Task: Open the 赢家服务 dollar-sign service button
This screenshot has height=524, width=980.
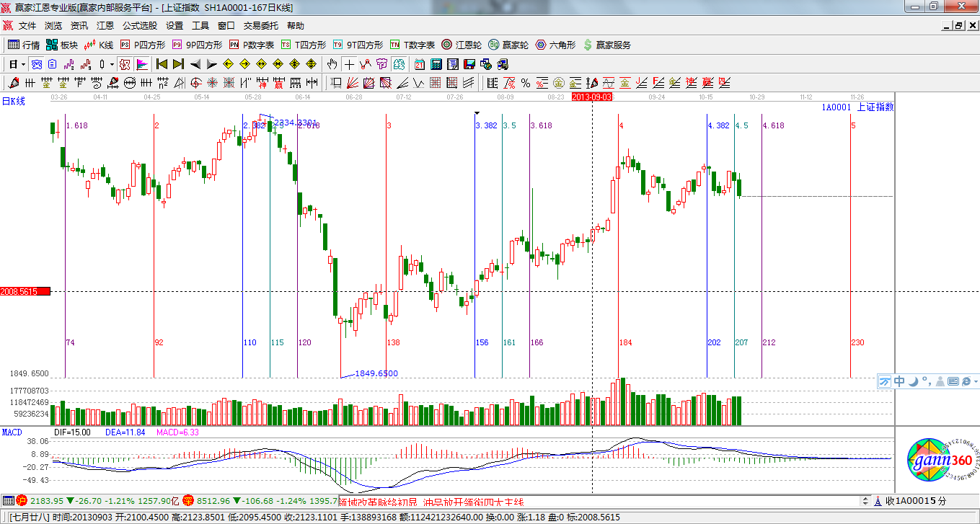Action: [x=606, y=45]
